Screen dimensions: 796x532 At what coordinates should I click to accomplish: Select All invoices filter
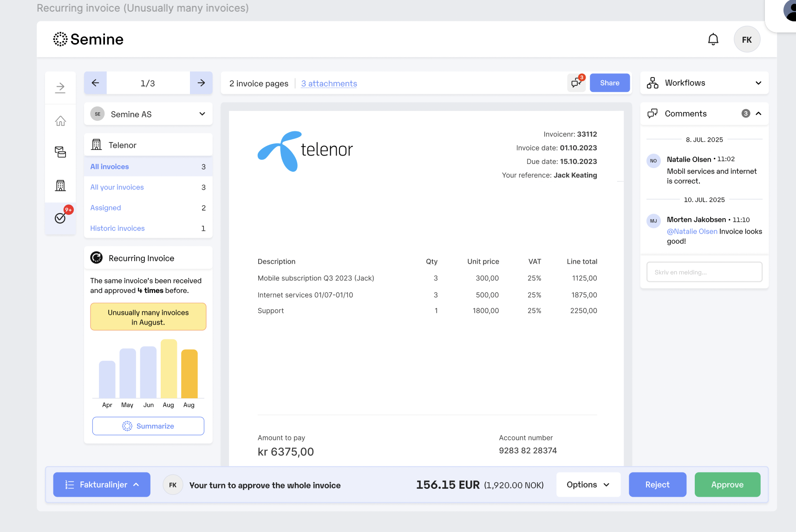(148, 167)
